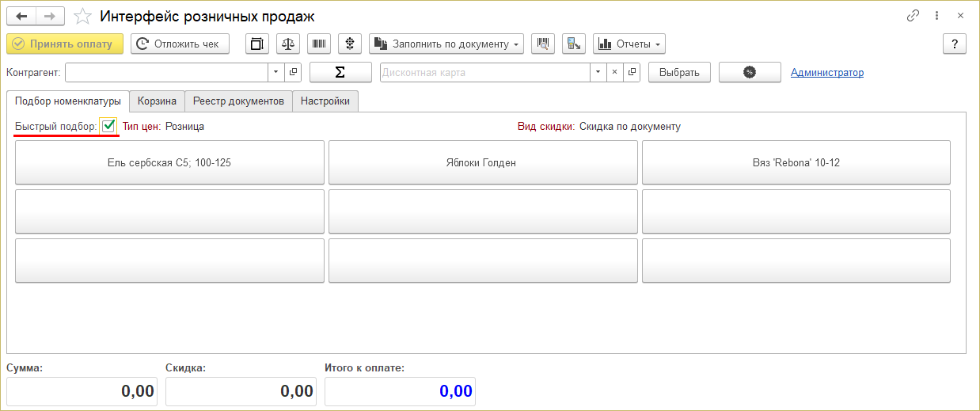The width and height of the screenshot is (980, 411).
Task: Click the window-stack icon next to Отложить чек
Action: point(257,44)
